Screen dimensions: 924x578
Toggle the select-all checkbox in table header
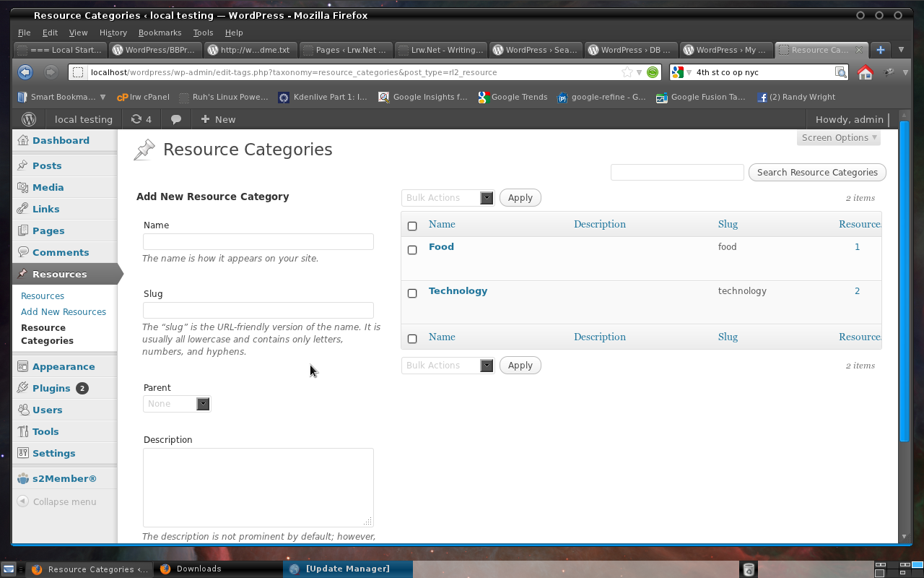(412, 226)
